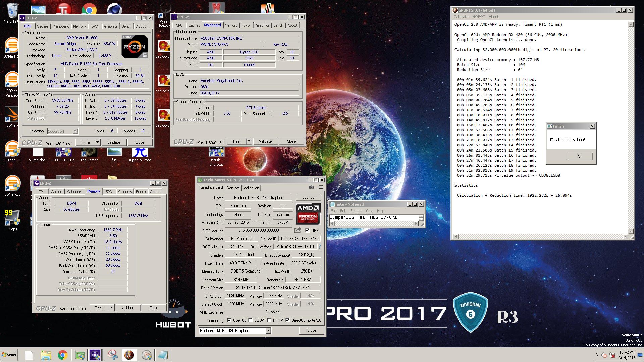Screen dimensions: 644x362
Task: Launch the super_pi_mod desktop icon
Action: (140, 155)
